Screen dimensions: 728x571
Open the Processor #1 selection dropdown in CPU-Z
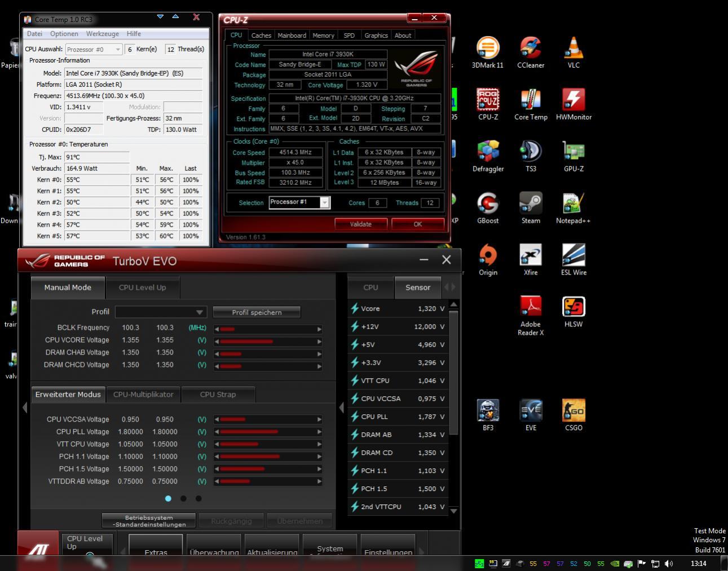click(299, 202)
